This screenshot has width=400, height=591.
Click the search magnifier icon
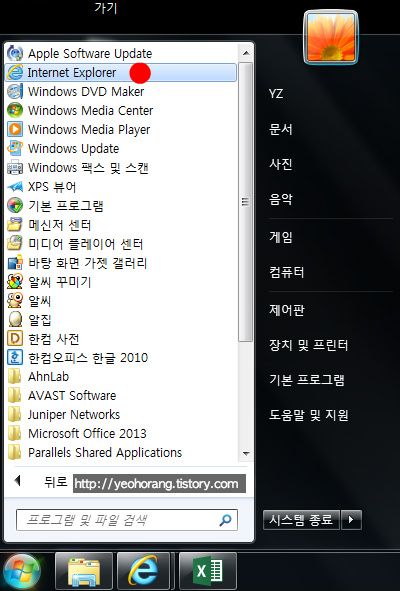click(x=225, y=521)
